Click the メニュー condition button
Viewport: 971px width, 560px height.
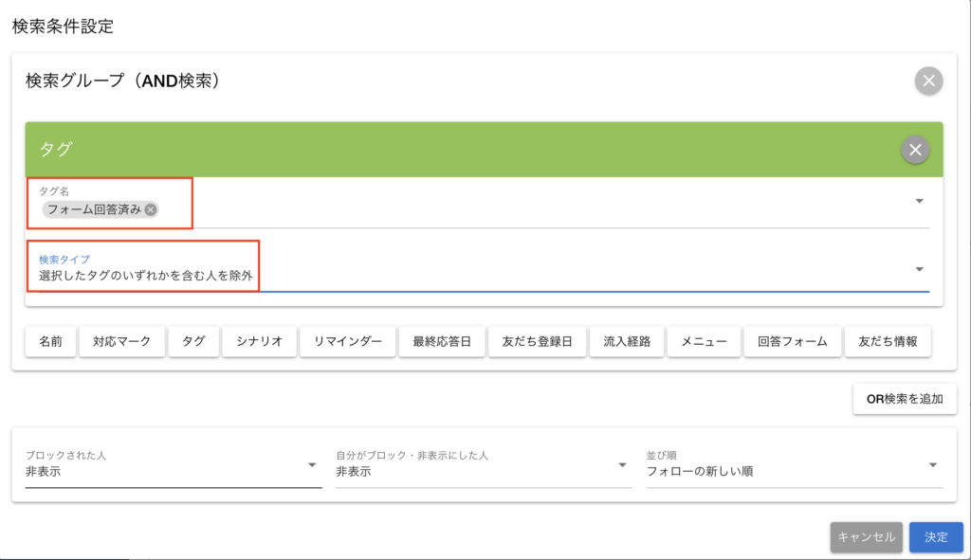[703, 342]
